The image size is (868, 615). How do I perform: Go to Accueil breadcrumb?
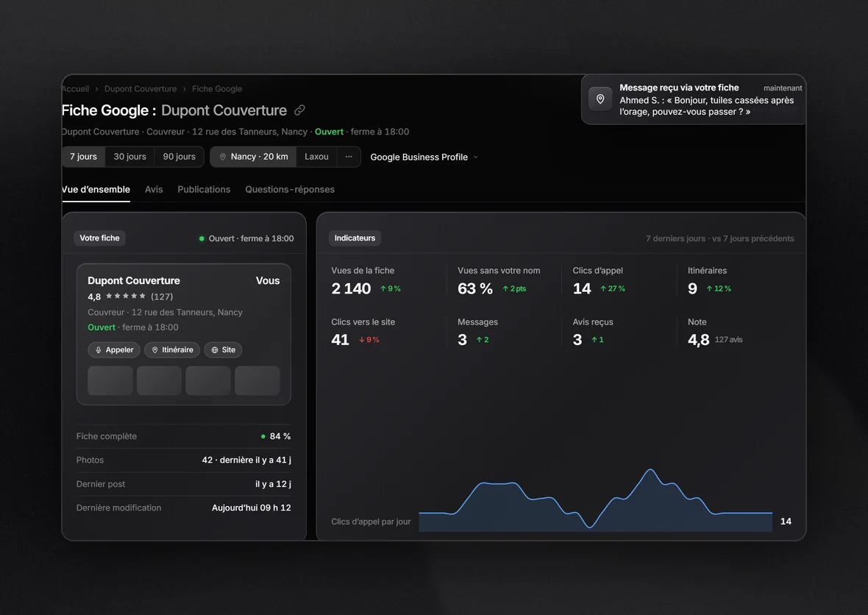(x=75, y=88)
